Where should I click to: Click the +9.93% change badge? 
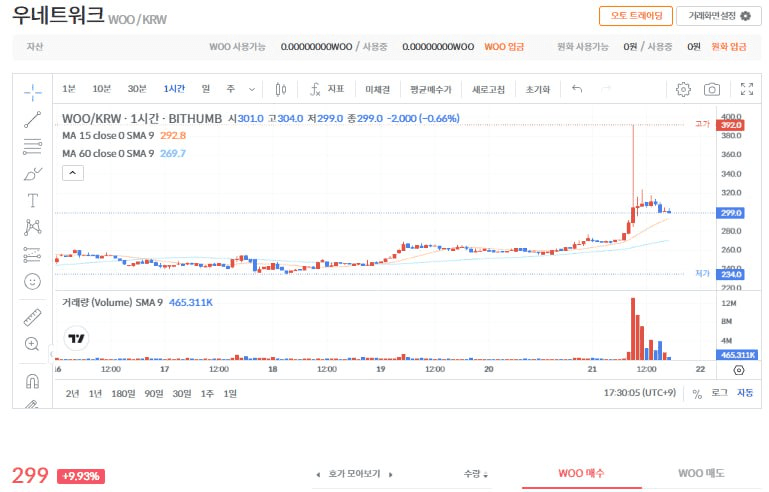[81, 476]
